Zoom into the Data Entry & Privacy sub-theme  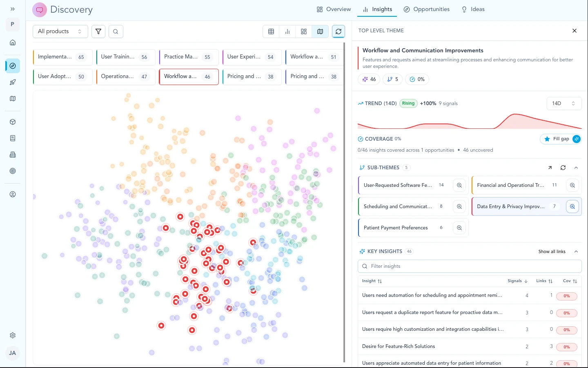click(572, 206)
